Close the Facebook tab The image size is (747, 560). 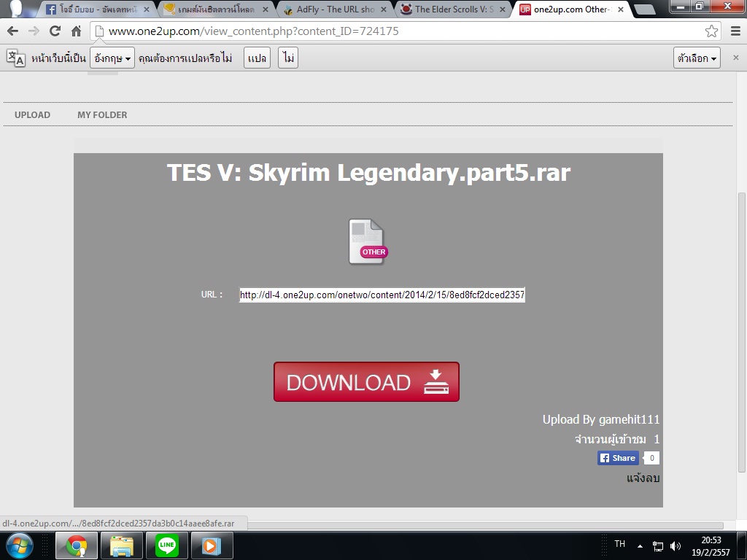point(146,9)
